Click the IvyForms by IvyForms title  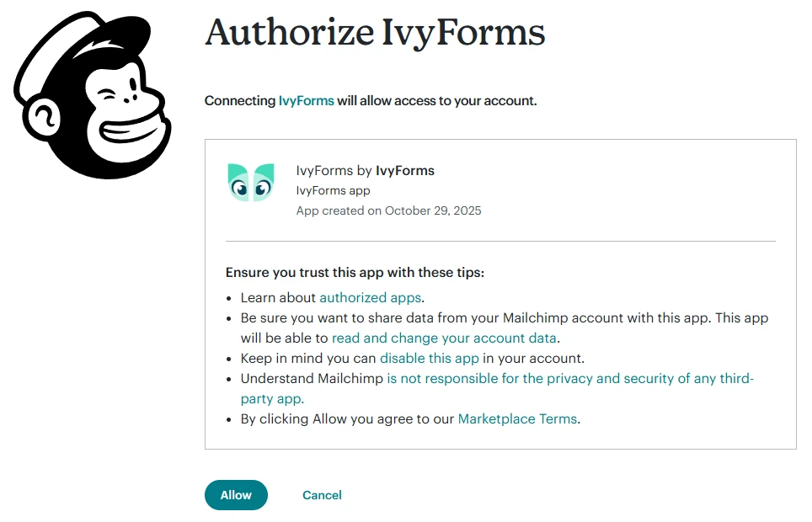[364, 170]
